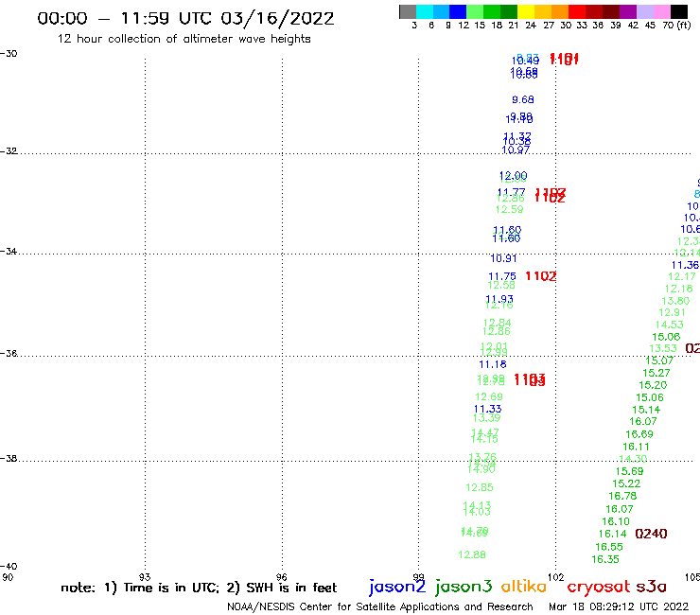Click the cyan swatch in the wave height legend
Image resolution: width=700 pixels, height=615 pixels.
[x=425, y=11]
